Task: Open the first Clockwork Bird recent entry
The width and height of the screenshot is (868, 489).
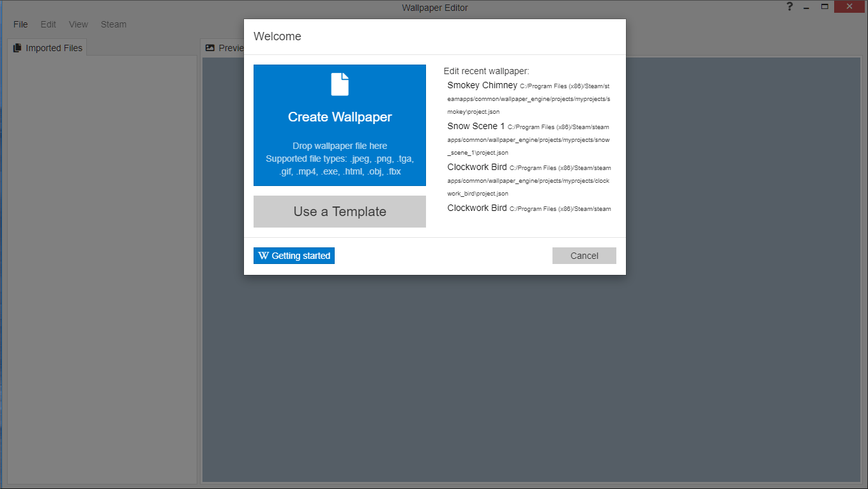Action: point(477,167)
